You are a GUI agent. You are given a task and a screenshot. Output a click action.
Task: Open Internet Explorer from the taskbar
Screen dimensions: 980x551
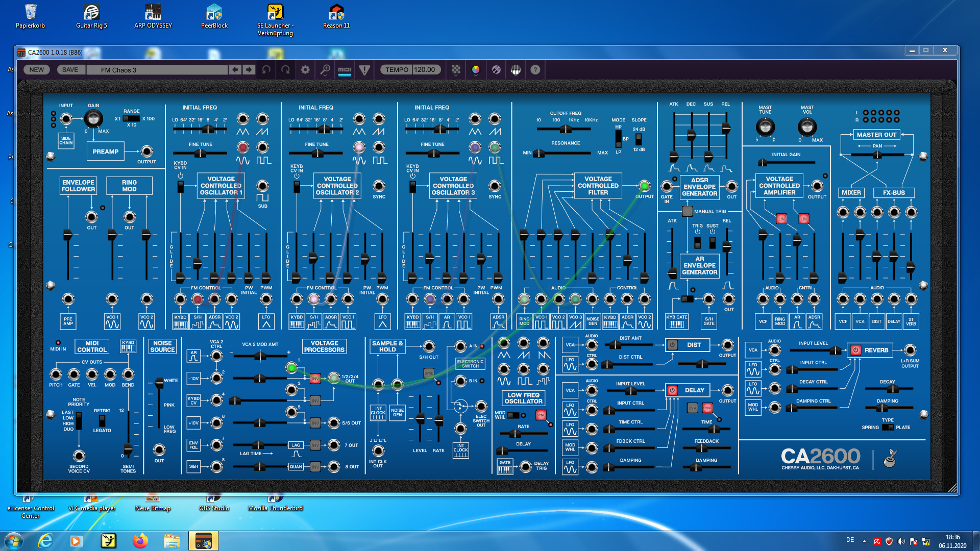point(45,541)
